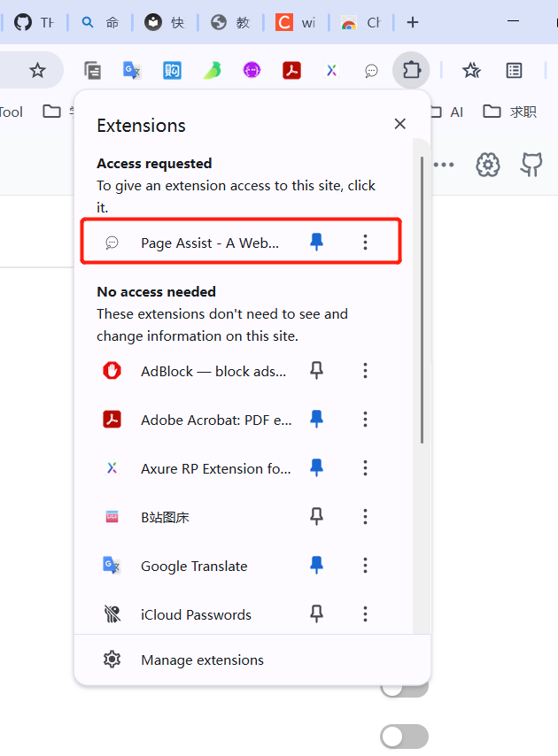The image size is (558, 756).
Task: Unpin Google Translate from toolbar
Action: (x=316, y=565)
